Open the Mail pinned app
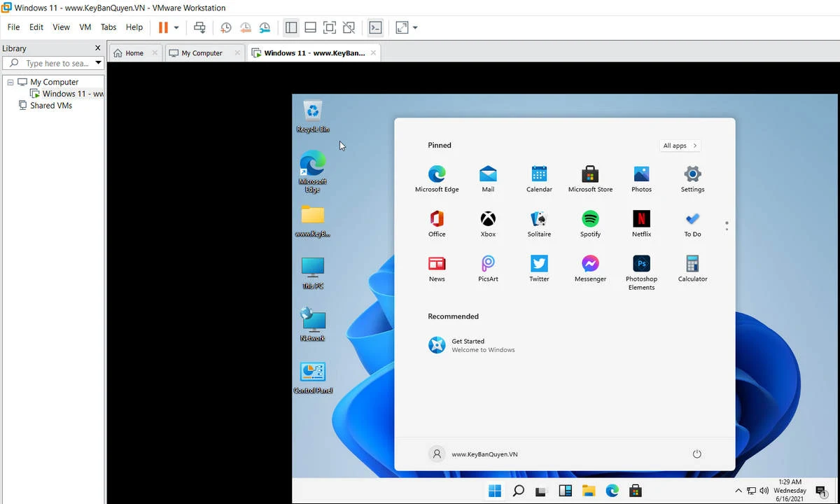The height and width of the screenshot is (504, 840). [488, 179]
